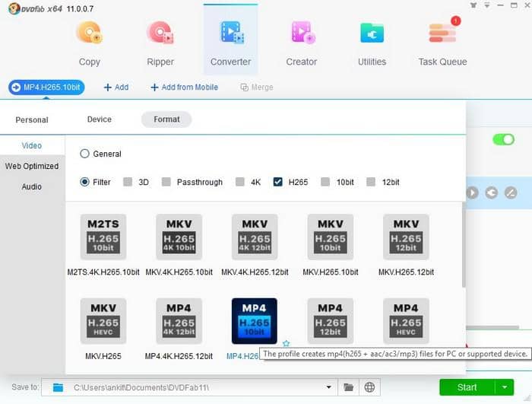Click the MKV.H265 label text
The width and height of the screenshot is (532, 404).
[103, 356]
